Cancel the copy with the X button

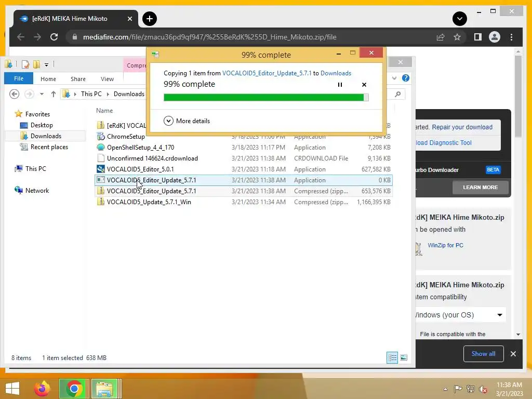(364, 85)
